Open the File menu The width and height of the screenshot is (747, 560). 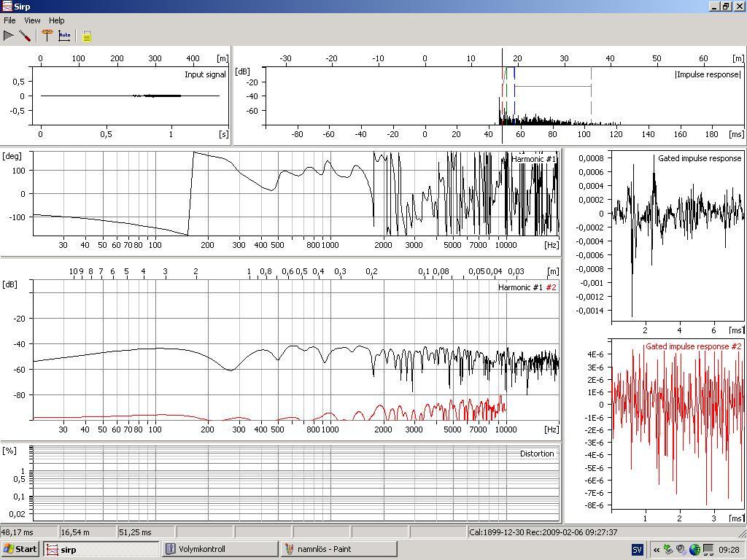[9, 20]
